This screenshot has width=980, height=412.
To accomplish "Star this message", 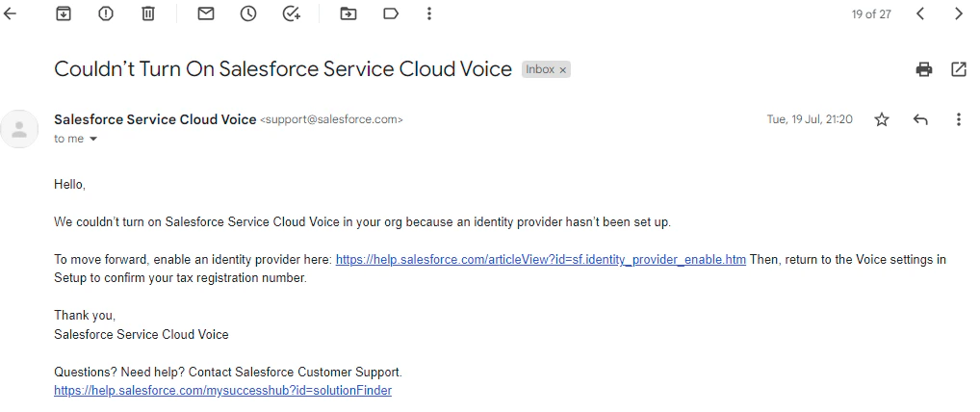I will click(x=882, y=119).
